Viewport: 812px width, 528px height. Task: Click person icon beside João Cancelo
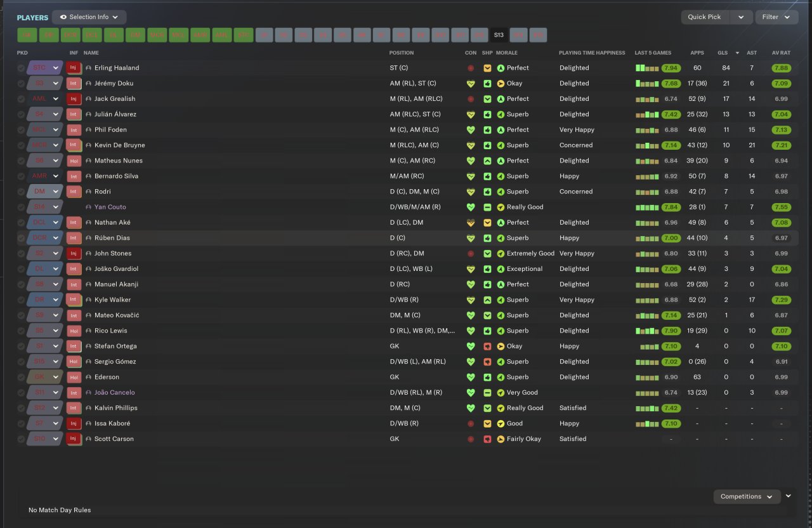[x=88, y=393]
